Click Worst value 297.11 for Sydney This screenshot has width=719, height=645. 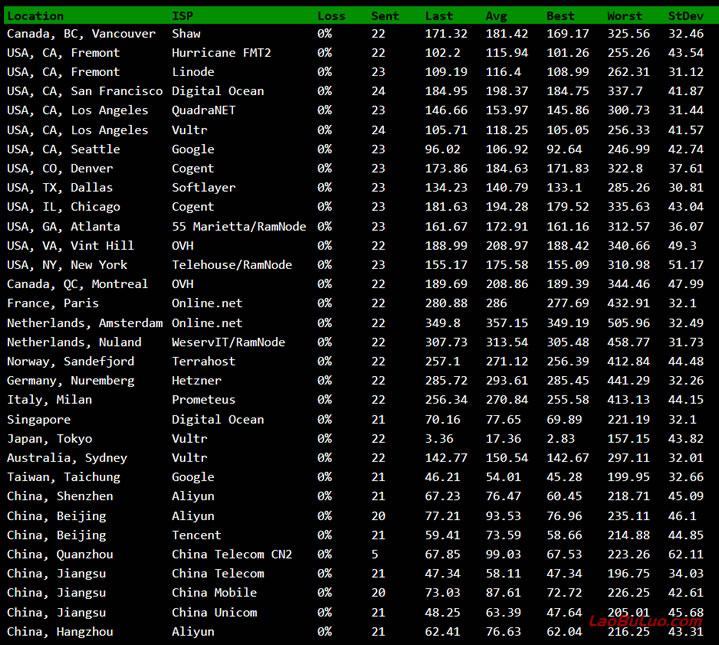[628, 458]
